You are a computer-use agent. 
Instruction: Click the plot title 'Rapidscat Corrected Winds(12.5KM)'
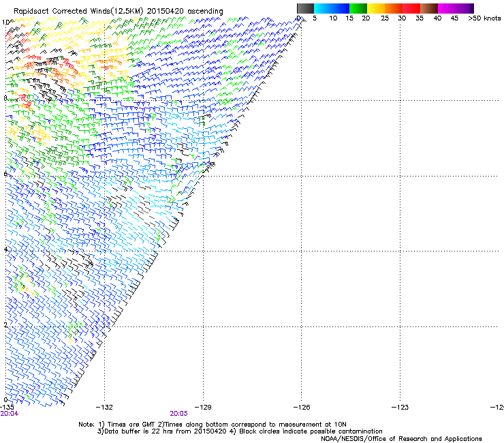(x=78, y=12)
